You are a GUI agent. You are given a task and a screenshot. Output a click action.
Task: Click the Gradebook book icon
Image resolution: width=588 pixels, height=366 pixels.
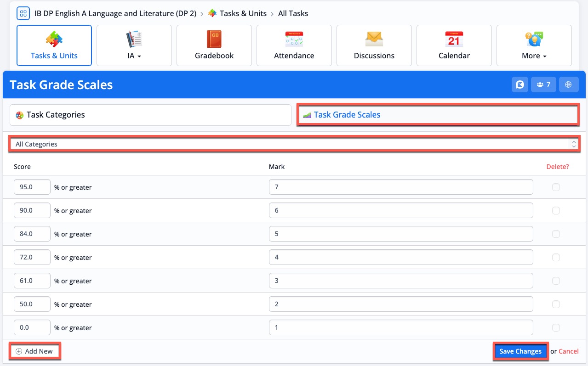214,39
